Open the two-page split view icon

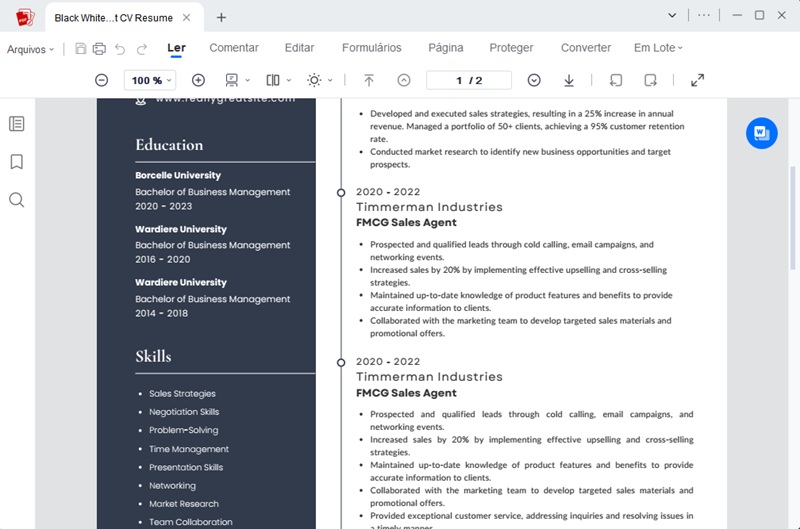coord(273,80)
